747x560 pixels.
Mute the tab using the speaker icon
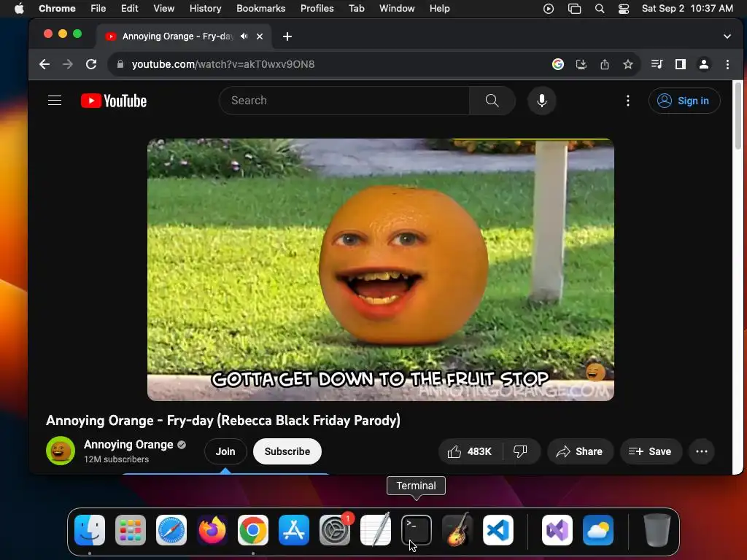(x=244, y=36)
